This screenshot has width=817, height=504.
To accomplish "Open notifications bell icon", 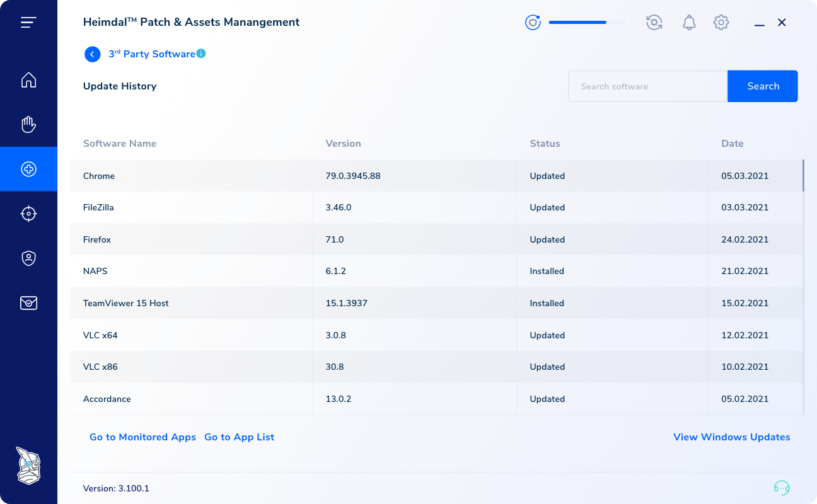I will point(689,23).
